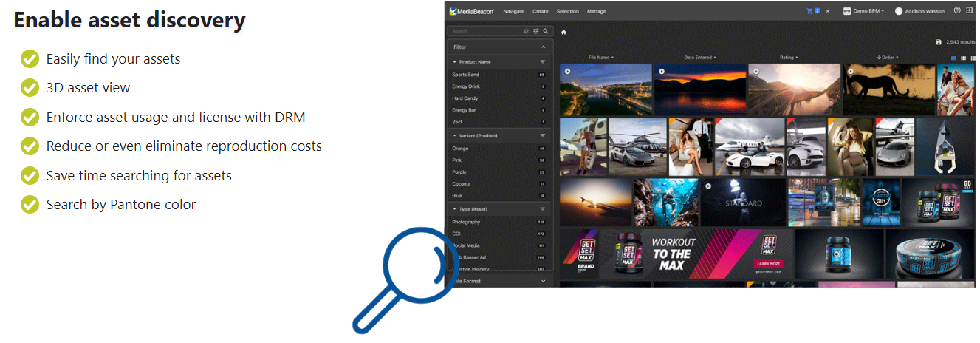Image resolution: width=980 pixels, height=343 pixels.
Task: Click the AZ sort icon in search bar
Action: pyautogui.click(x=526, y=32)
